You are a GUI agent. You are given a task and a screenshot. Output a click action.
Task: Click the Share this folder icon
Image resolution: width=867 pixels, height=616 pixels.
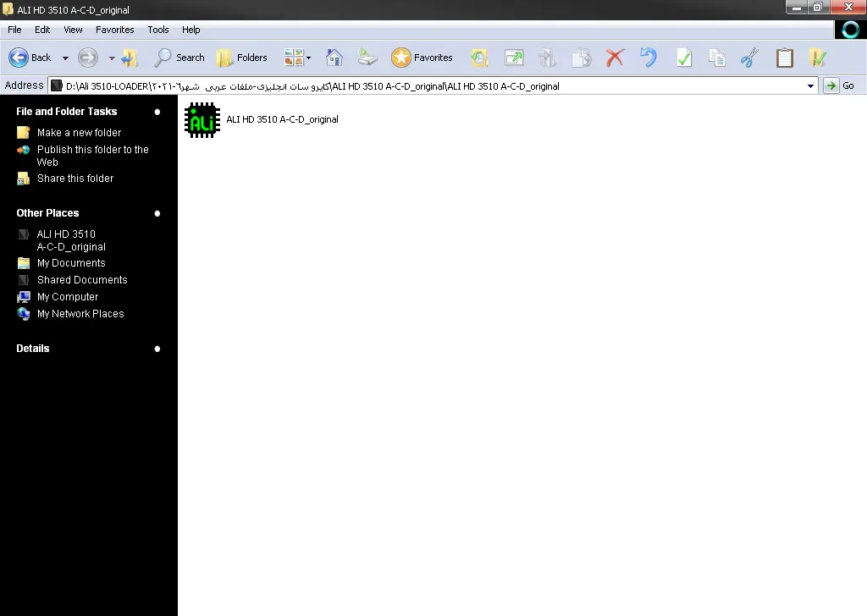click(23, 179)
